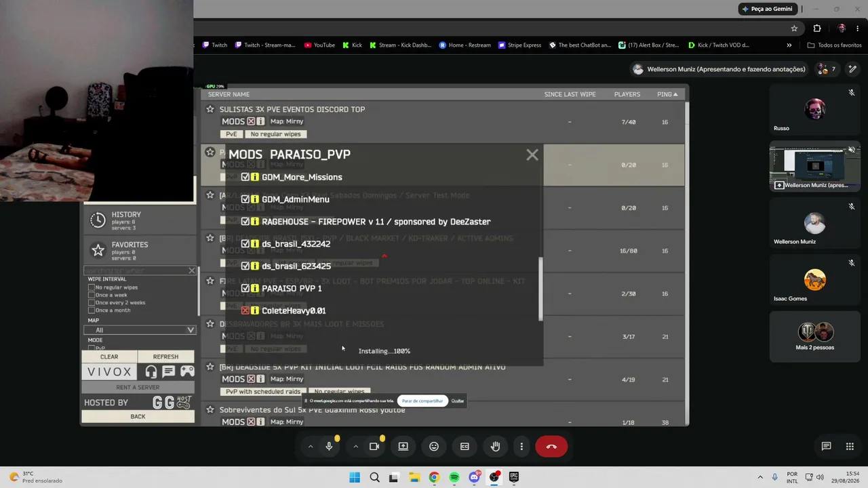Image resolution: width=868 pixels, height=488 pixels.
Task: Open the MAP filter dropdown
Action: (x=140, y=330)
